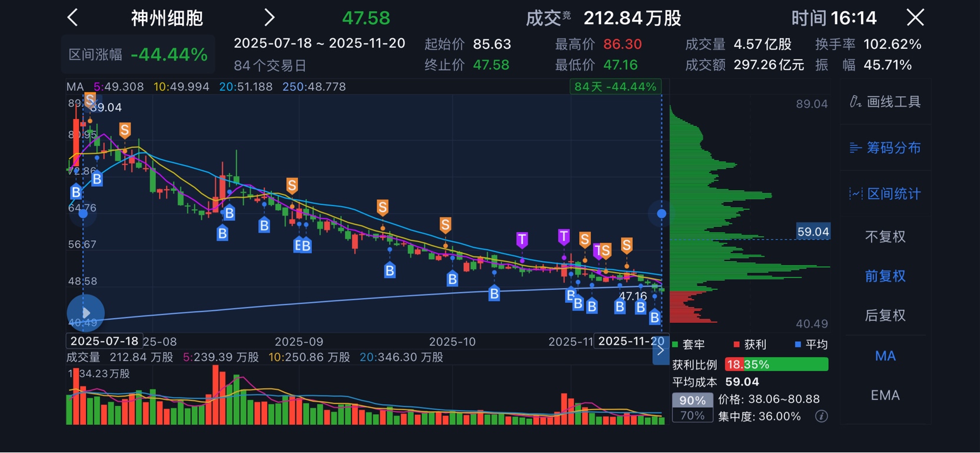Click the 获利比例 18.35% progress bar
This screenshot has width=980, height=453.
tap(776, 365)
